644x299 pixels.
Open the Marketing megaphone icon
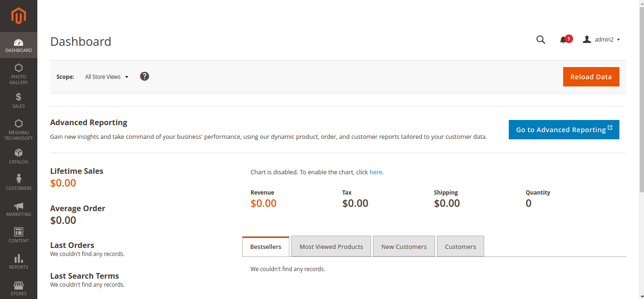[18, 206]
